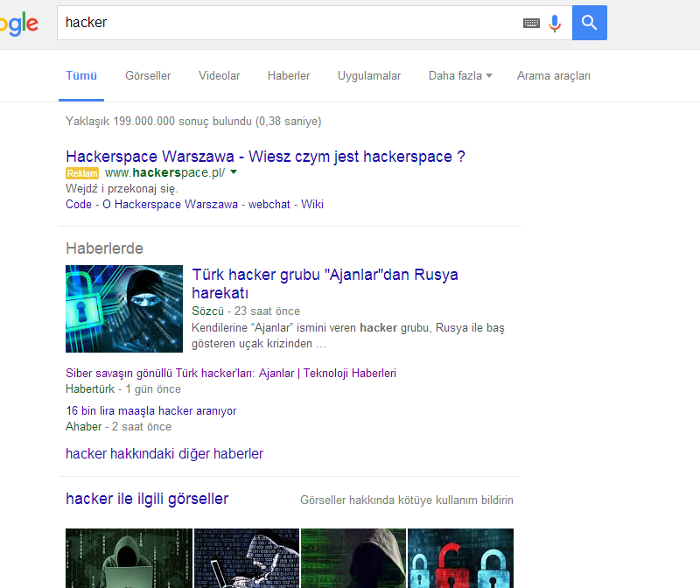Open hacker hakkındaki diğer haberler link
The height and width of the screenshot is (588, 700).
pos(164,453)
